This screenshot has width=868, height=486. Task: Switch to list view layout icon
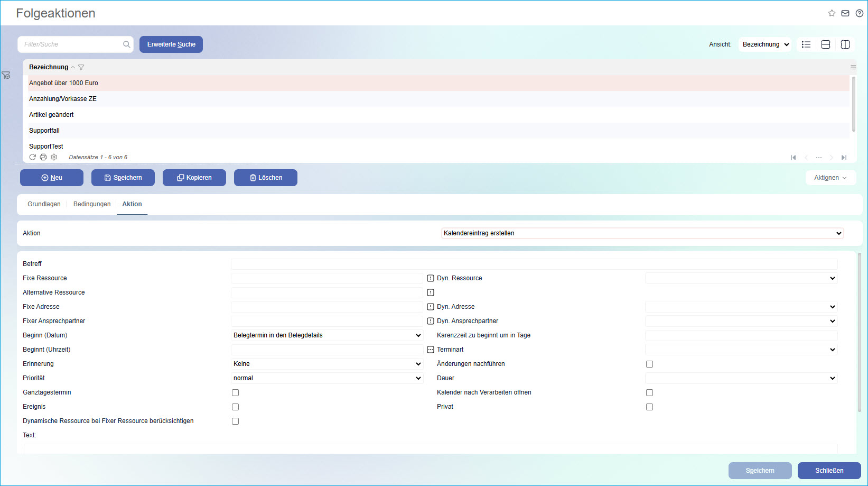[806, 44]
